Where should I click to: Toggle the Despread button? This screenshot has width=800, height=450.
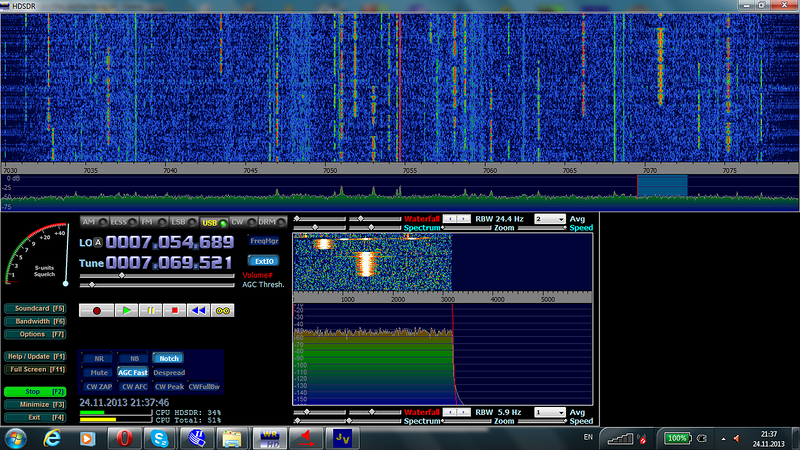pyautogui.click(x=169, y=372)
